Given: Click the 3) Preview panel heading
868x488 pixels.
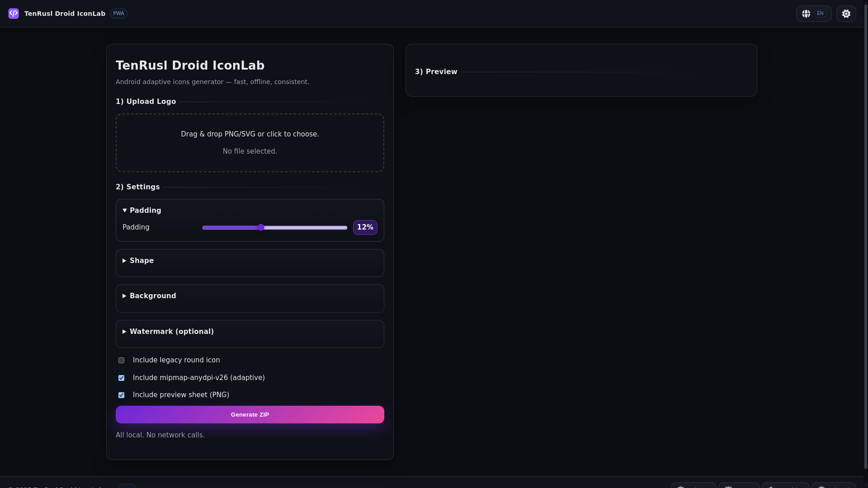Looking at the screenshot, I should click(x=436, y=72).
